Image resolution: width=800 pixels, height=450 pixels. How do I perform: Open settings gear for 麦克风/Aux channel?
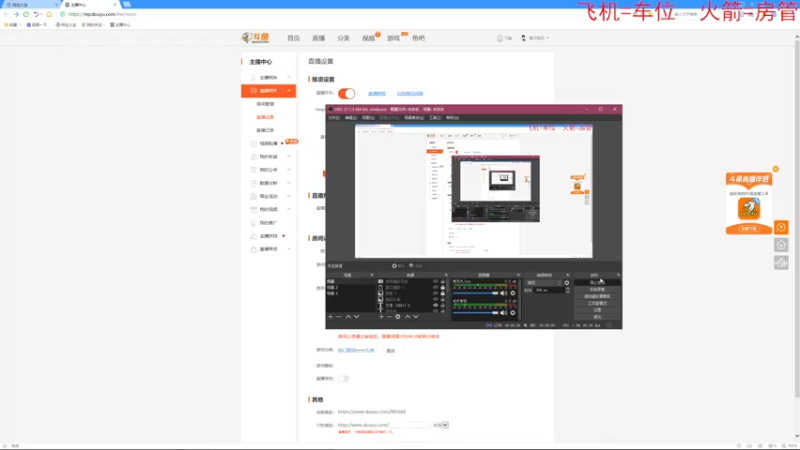click(x=513, y=293)
